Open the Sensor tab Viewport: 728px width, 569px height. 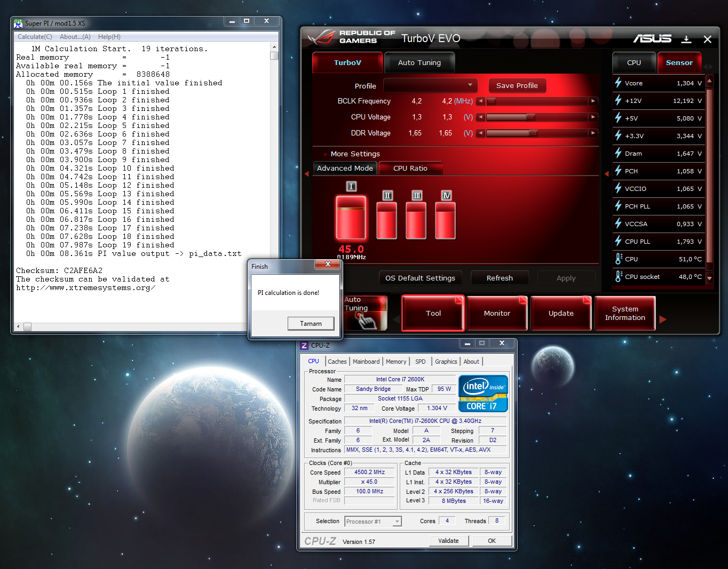coord(679,62)
